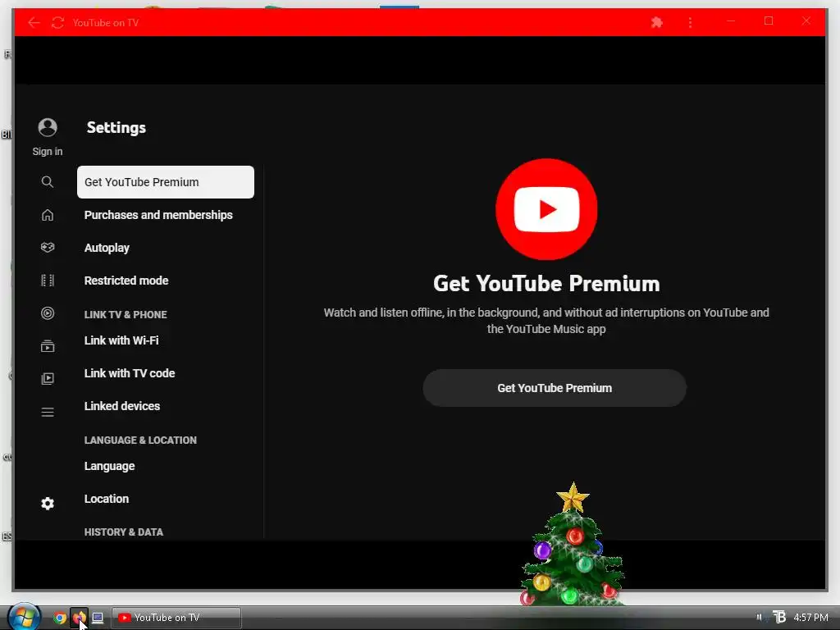Click the Get YouTube Premium pill button
This screenshot has height=630, width=840.
tap(555, 388)
